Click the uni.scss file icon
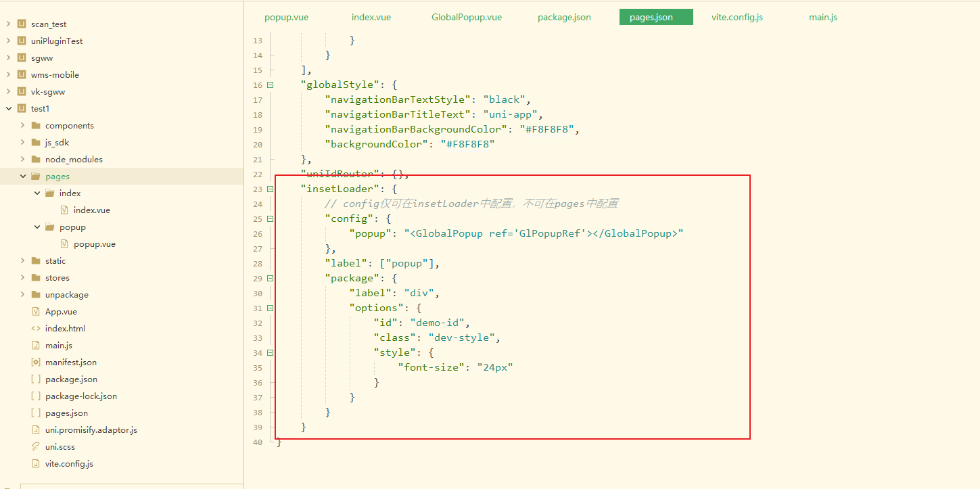Viewport: 980px width, 489px height. coord(36,447)
